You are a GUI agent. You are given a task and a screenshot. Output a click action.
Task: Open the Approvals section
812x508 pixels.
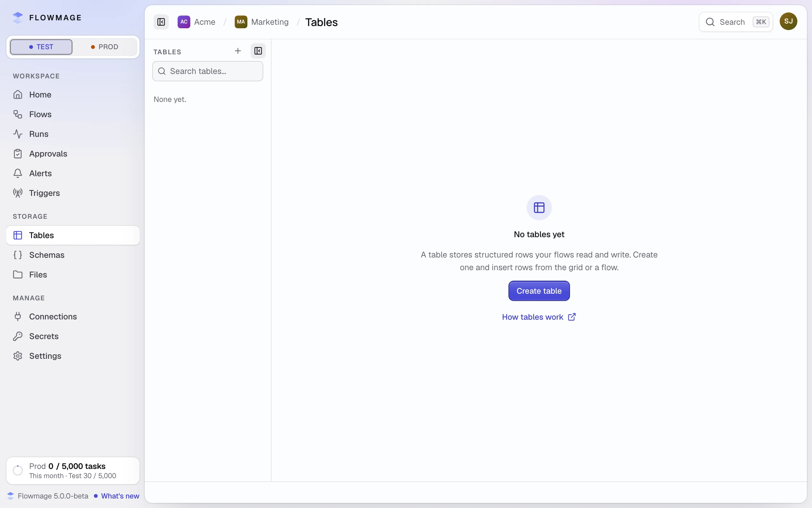click(73, 154)
